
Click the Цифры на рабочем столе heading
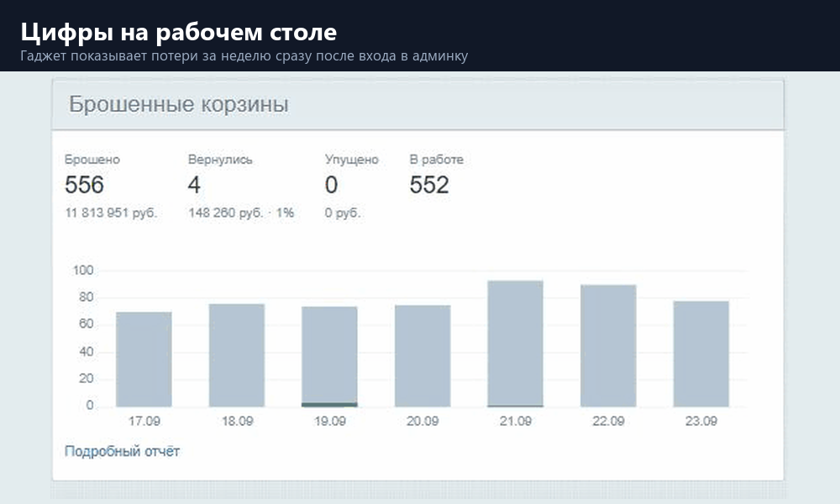pos(179,32)
